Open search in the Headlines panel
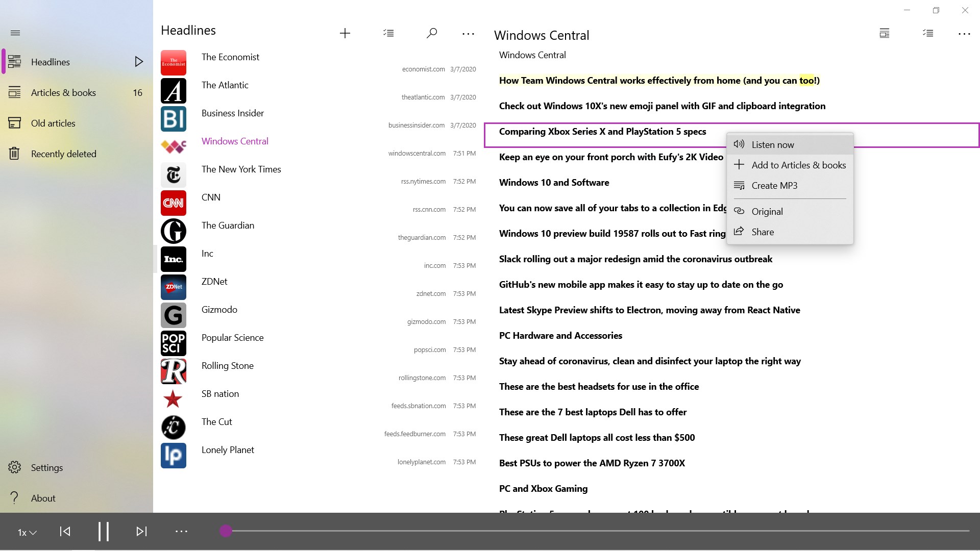The image size is (980, 551). [431, 33]
